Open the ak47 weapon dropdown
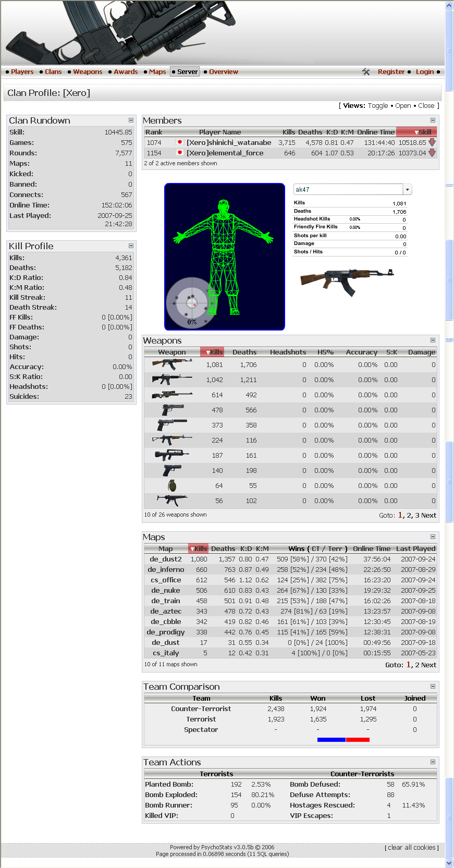 pos(407,190)
